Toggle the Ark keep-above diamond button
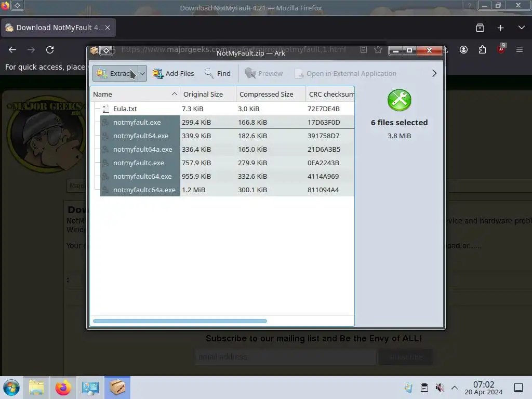 coord(106,50)
